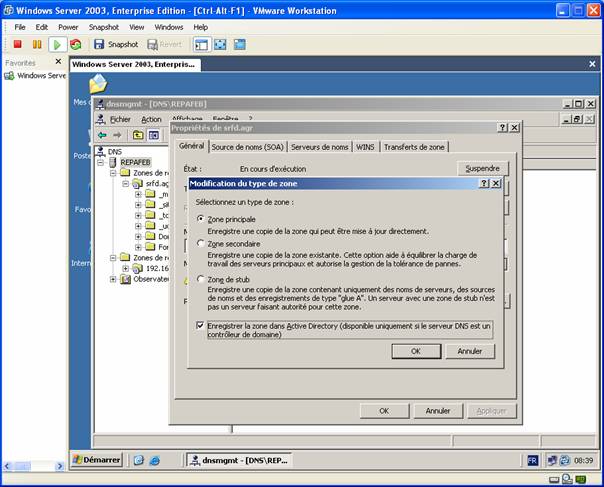Open the VMware Snapshot menu
604x487 pixels.
point(104,27)
